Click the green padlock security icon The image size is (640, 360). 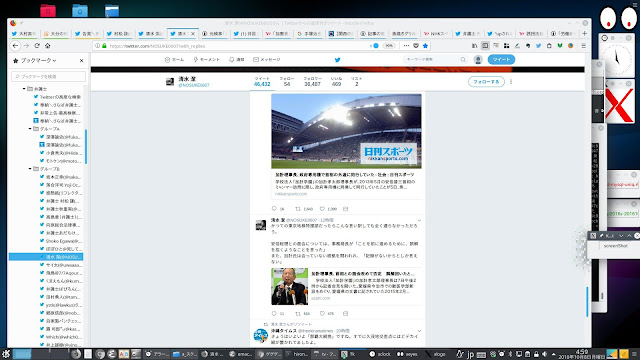[x=104, y=46]
